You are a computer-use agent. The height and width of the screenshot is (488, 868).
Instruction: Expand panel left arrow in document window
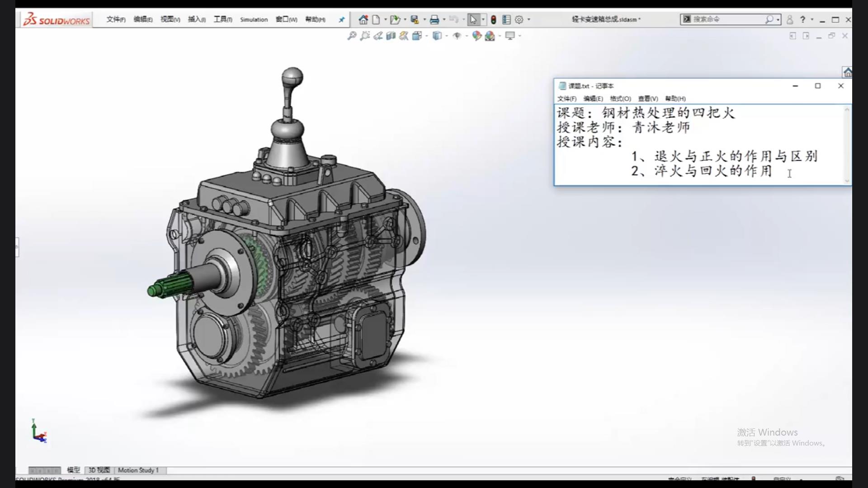(793, 36)
